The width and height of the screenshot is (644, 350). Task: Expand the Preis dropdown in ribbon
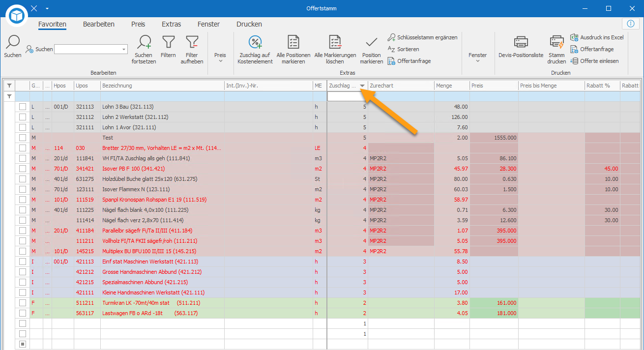coord(220,58)
